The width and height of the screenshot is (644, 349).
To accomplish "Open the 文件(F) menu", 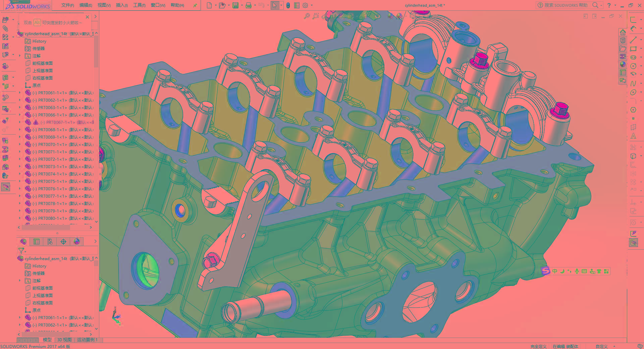I will [68, 5].
